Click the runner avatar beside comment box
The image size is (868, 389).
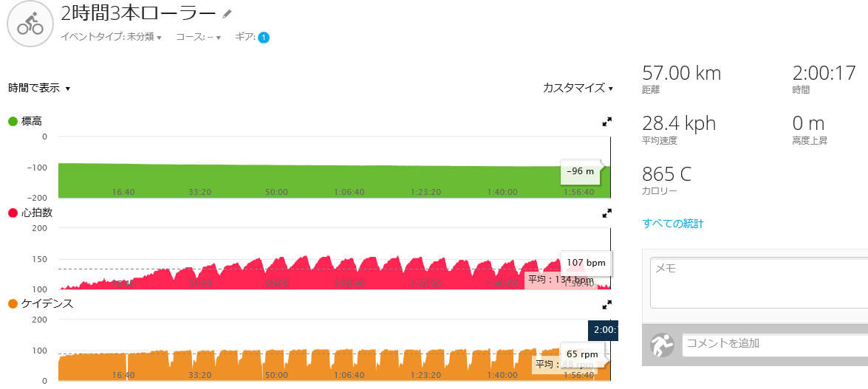click(661, 345)
